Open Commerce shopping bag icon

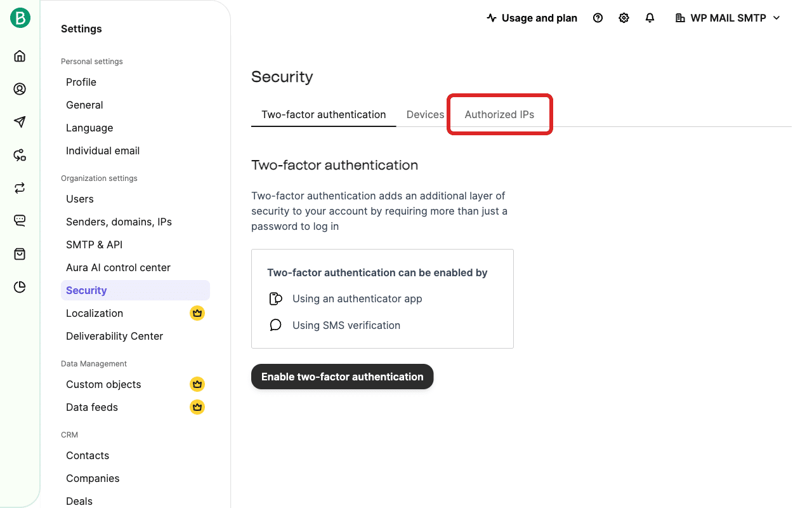point(20,254)
